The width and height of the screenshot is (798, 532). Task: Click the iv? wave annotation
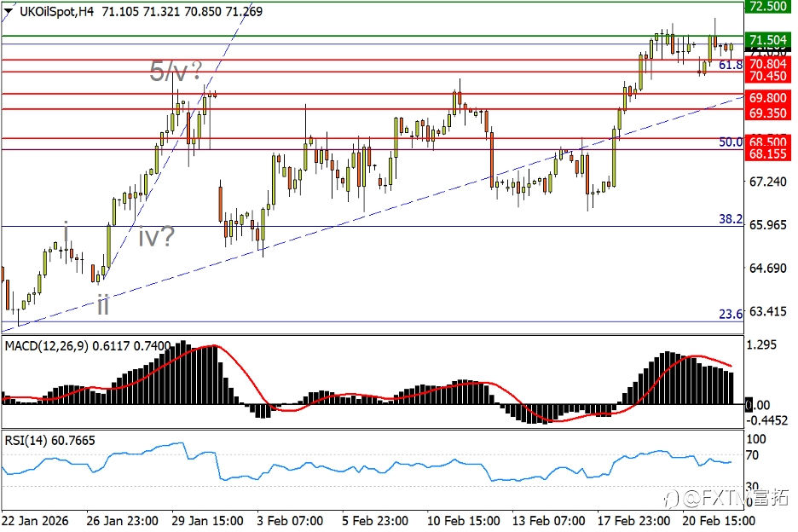tap(157, 236)
